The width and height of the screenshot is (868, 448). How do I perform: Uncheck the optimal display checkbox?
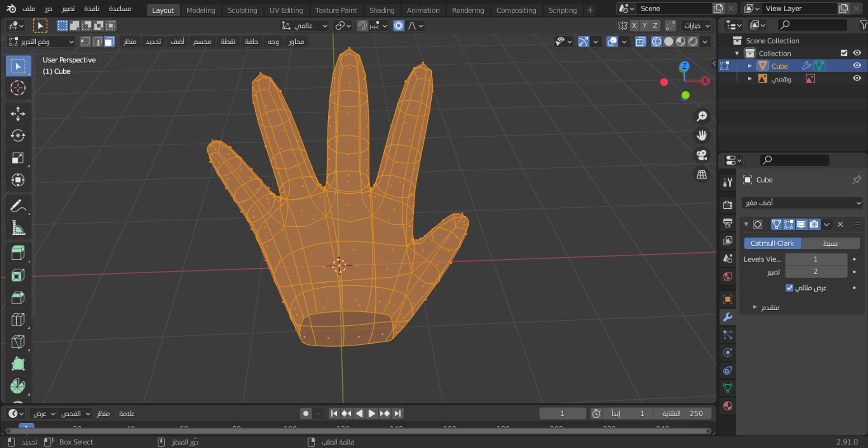(x=789, y=288)
